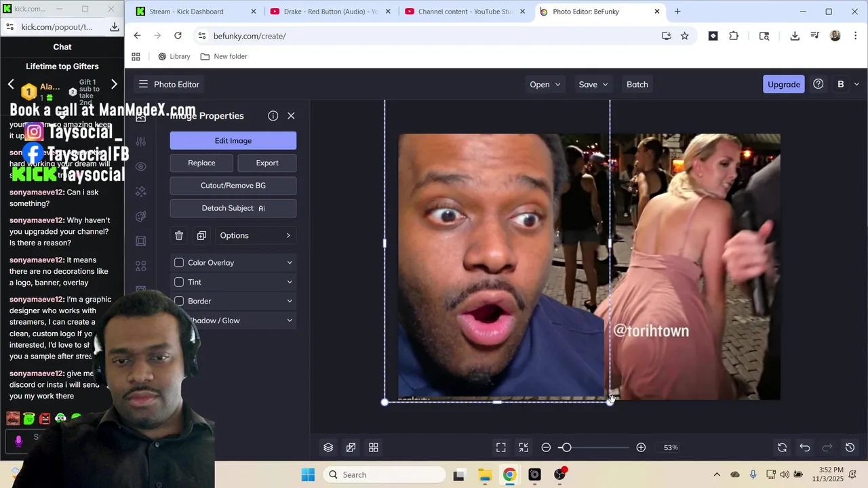Open Chrome downloads icon
The image size is (868, 488).
[795, 36]
